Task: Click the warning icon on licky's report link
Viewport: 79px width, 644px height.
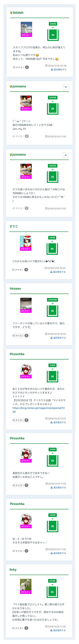Action: pos(51,630)
